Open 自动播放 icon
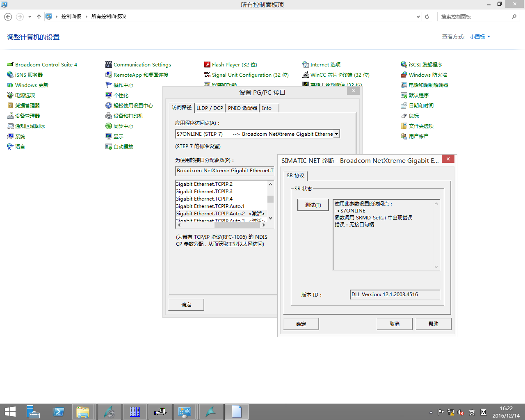Viewport: 525px width, 420px height. pos(109,147)
